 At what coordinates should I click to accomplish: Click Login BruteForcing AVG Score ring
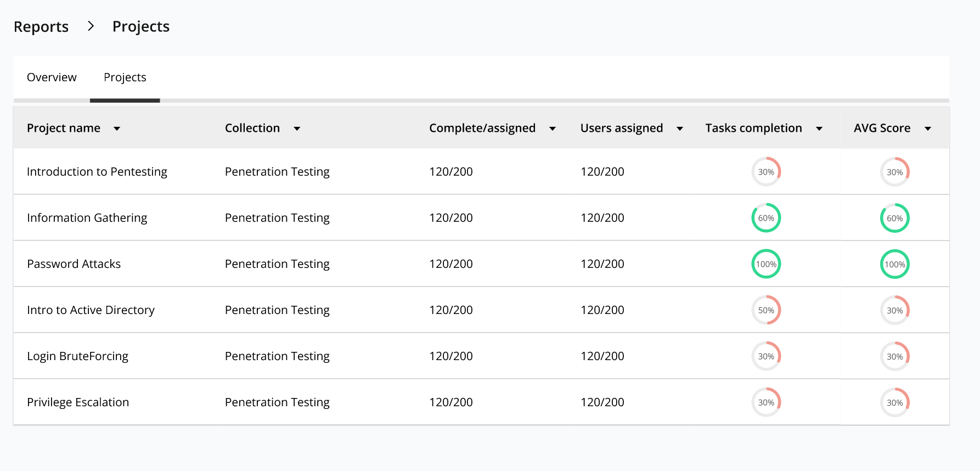point(895,356)
